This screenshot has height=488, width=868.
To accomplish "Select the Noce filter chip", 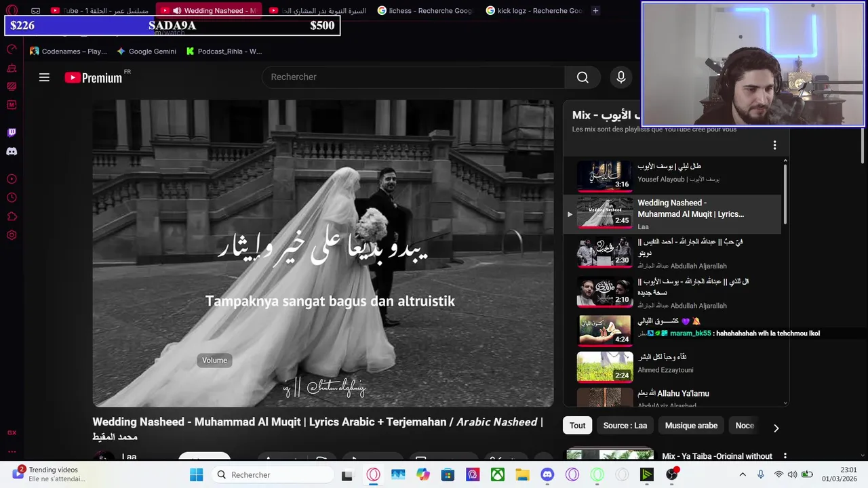I will click(x=744, y=426).
